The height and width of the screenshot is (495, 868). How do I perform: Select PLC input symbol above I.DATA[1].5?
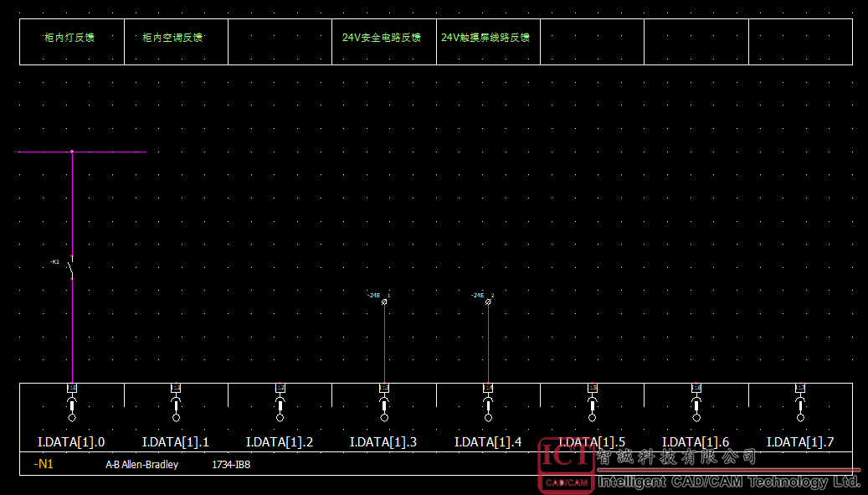(x=593, y=403)
